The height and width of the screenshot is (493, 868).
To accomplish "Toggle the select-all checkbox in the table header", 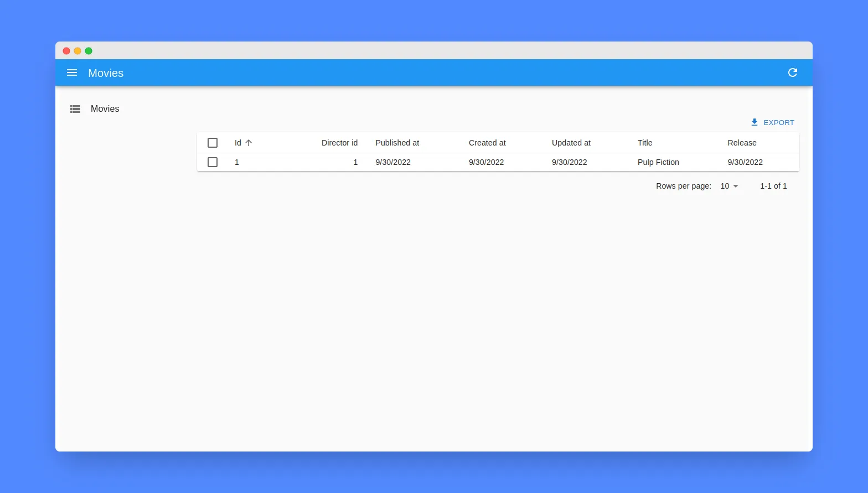I will pos(213,143).
